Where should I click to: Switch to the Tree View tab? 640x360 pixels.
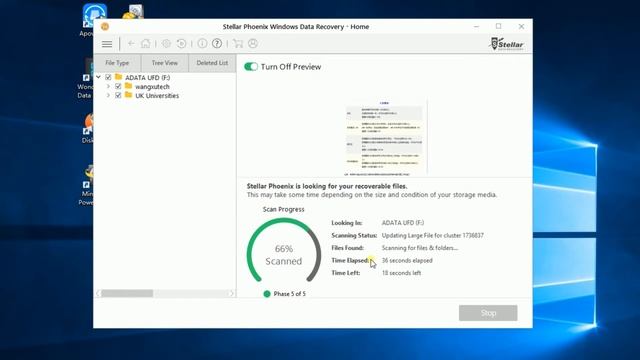coord(165,63)
